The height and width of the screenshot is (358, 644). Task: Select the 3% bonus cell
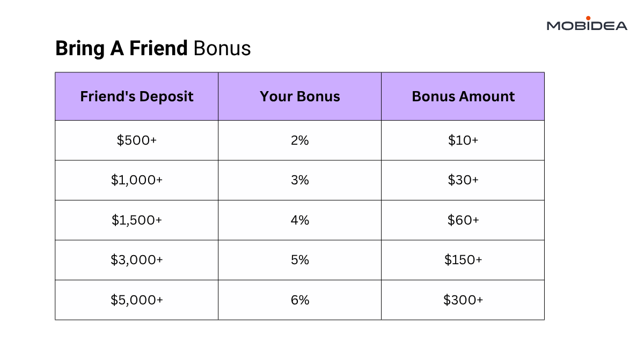[x=300, y=180]
